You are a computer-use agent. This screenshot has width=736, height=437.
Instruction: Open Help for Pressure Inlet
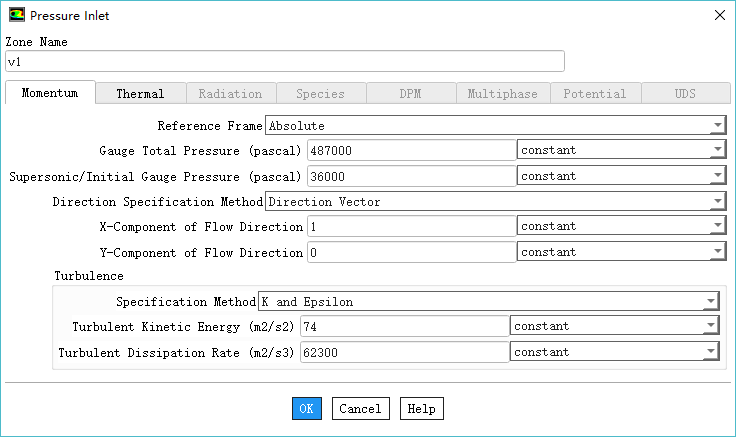point(421,409)
